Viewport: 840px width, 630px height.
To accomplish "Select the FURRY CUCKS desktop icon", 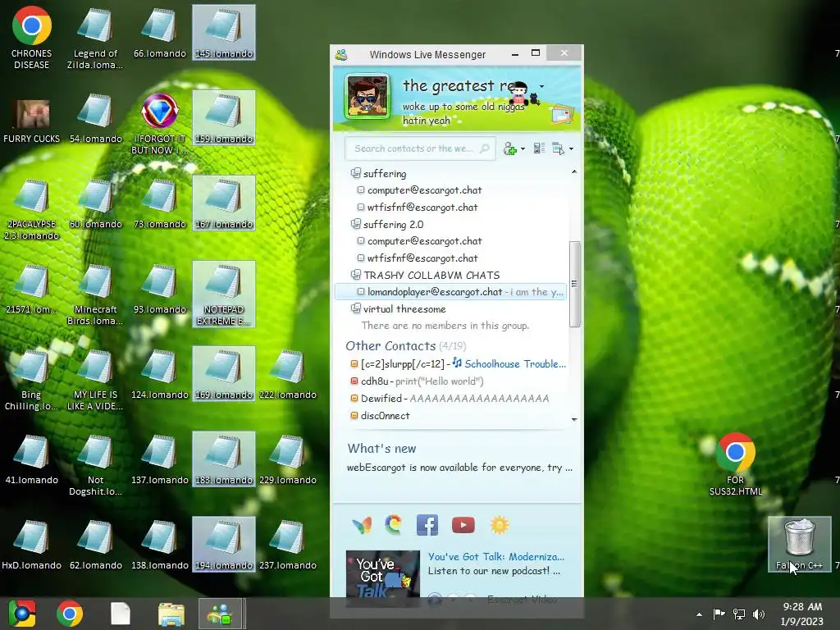I will (x=32, y=121).
